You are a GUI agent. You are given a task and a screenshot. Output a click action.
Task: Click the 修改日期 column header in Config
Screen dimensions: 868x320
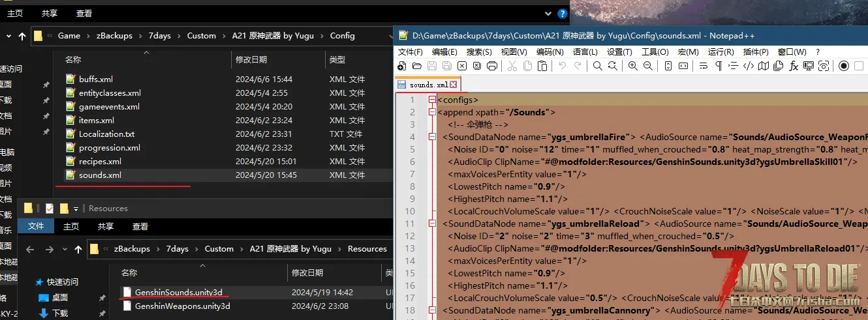click(253, 59)
